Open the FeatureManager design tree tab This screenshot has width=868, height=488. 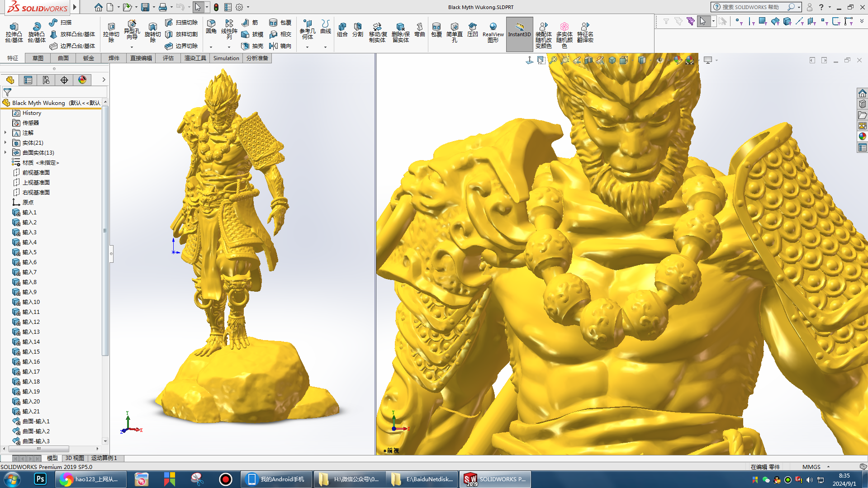point(10,80)
